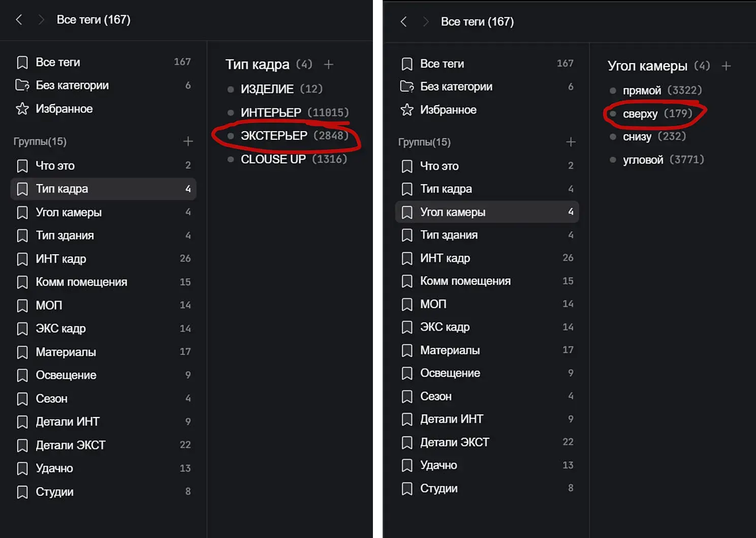
Task: Open Освещение group in right sidebar
Action: point(450,373)
